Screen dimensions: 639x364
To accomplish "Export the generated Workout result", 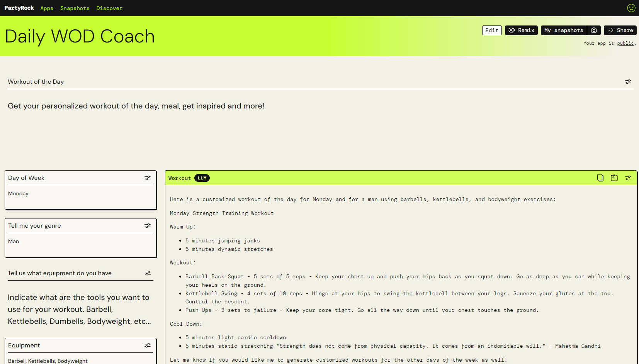I will coord(614,178).
